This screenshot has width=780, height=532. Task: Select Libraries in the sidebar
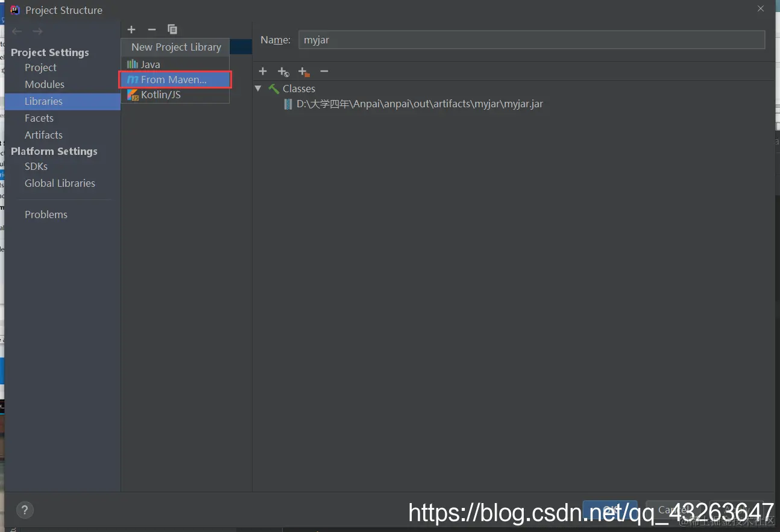coord(63,101)
